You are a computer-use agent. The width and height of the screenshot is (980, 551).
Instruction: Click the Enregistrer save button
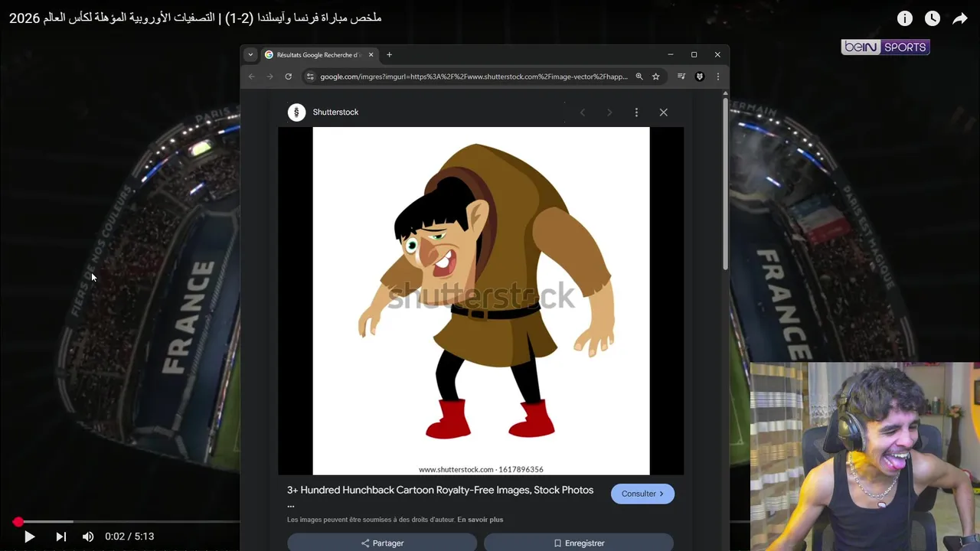pyautogui.click(x=579, y=543)
